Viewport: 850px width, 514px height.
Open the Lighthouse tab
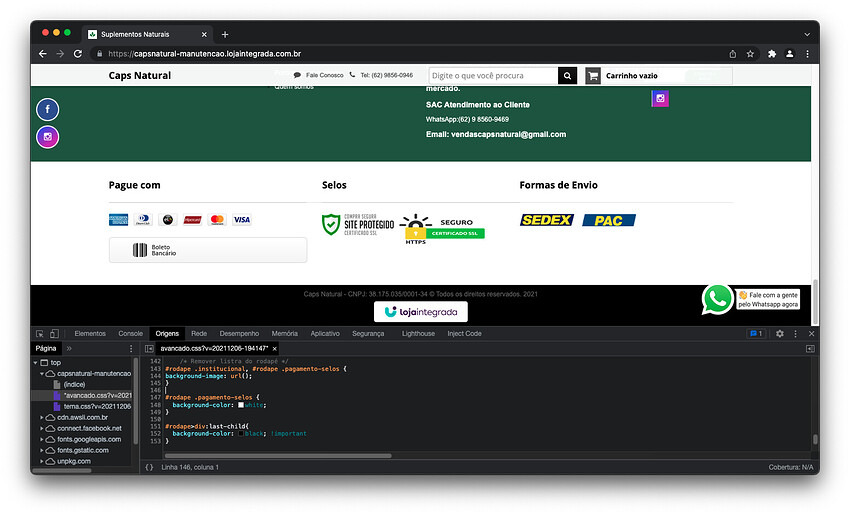(x=418, y=334)
